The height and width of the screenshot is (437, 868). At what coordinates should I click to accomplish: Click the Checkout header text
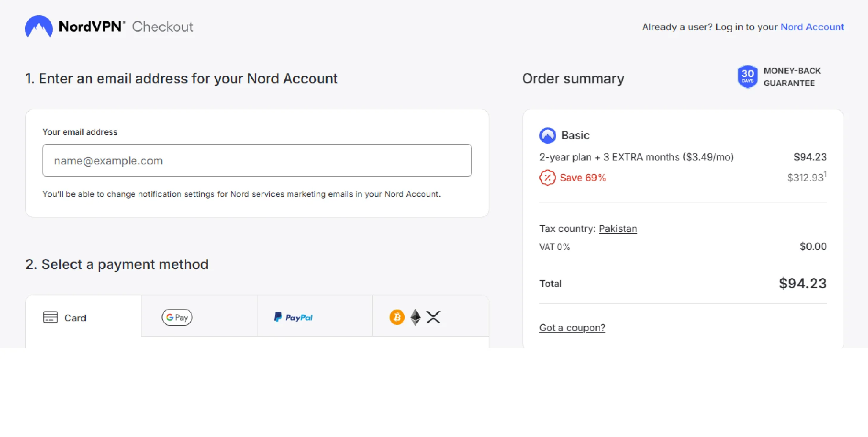(x=162, y=27)
